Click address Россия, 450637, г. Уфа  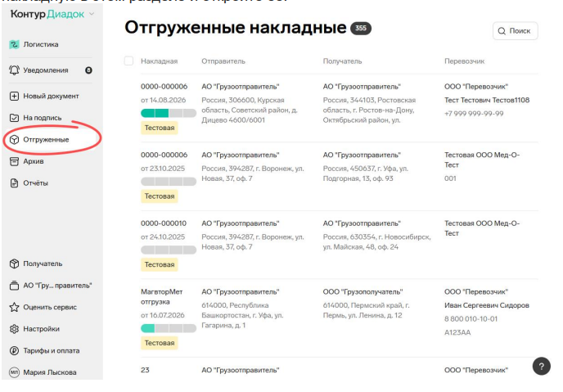[x=366, y=173]
